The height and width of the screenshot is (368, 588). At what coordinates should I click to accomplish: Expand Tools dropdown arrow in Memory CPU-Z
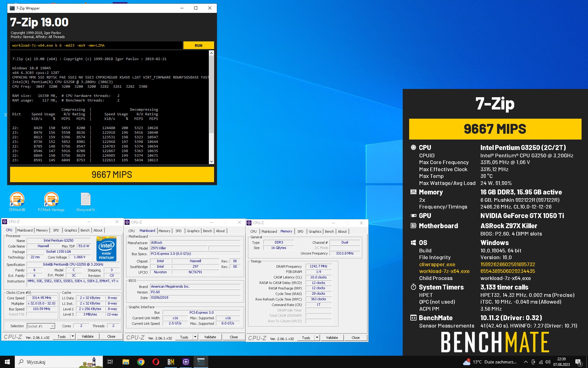click(x=317, y=338)
